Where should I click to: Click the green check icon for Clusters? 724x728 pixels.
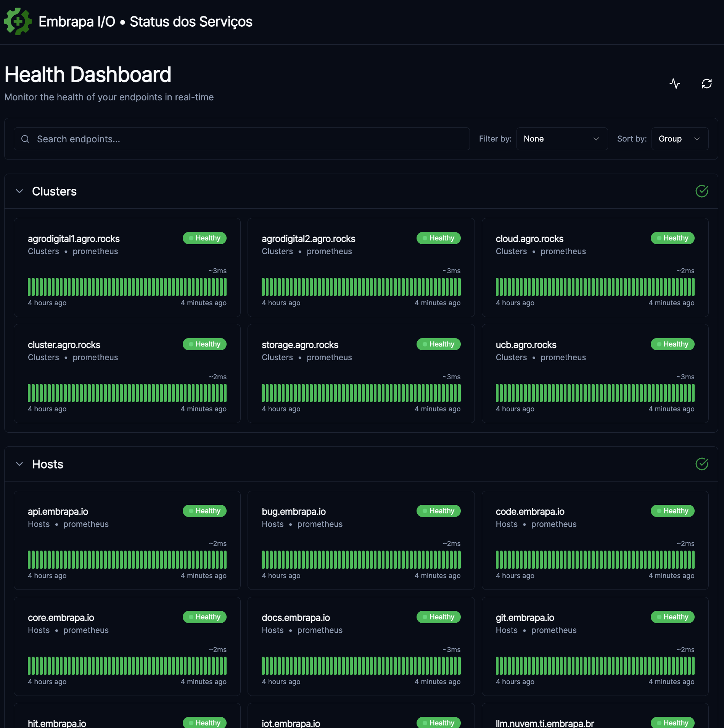701,191
